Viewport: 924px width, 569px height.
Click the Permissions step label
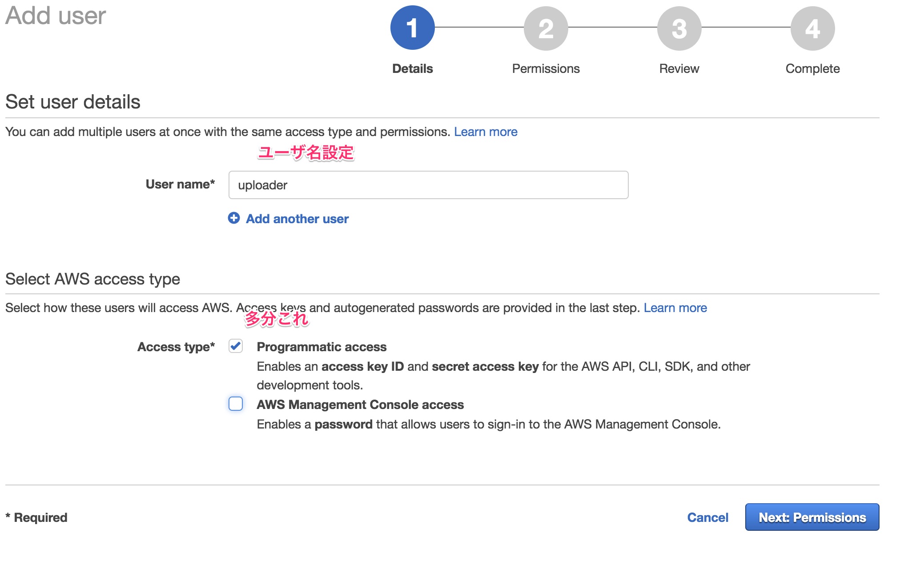tap(546, 69)
